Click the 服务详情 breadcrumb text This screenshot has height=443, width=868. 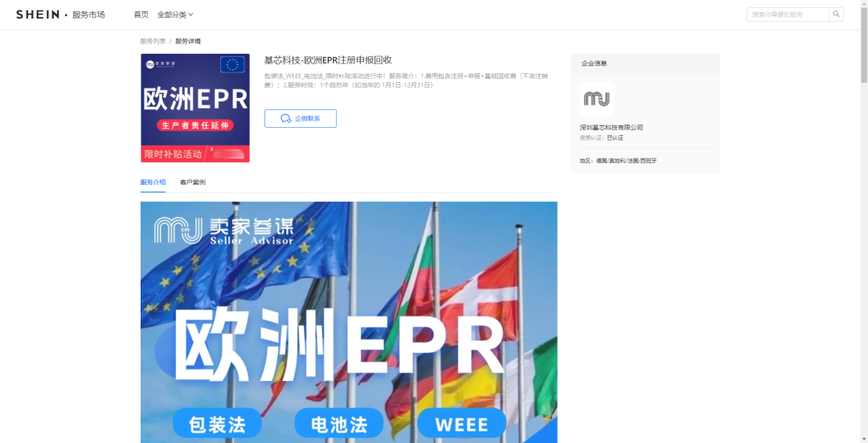point(188,41)
